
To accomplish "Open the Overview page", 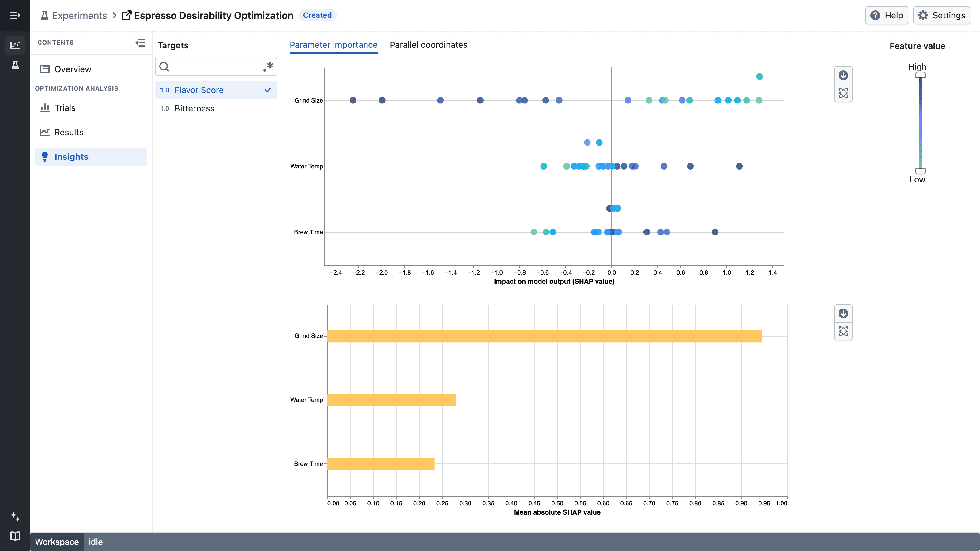I will point(91,69).
